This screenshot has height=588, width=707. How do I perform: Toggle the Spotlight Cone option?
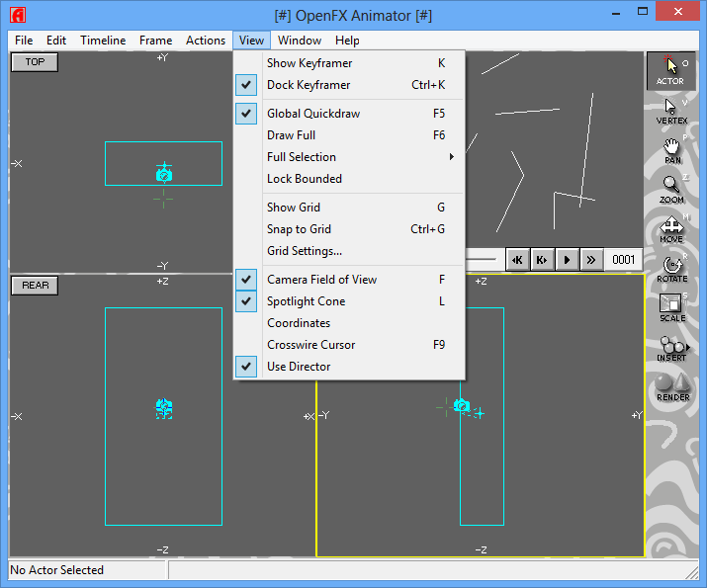pos(349,301)
